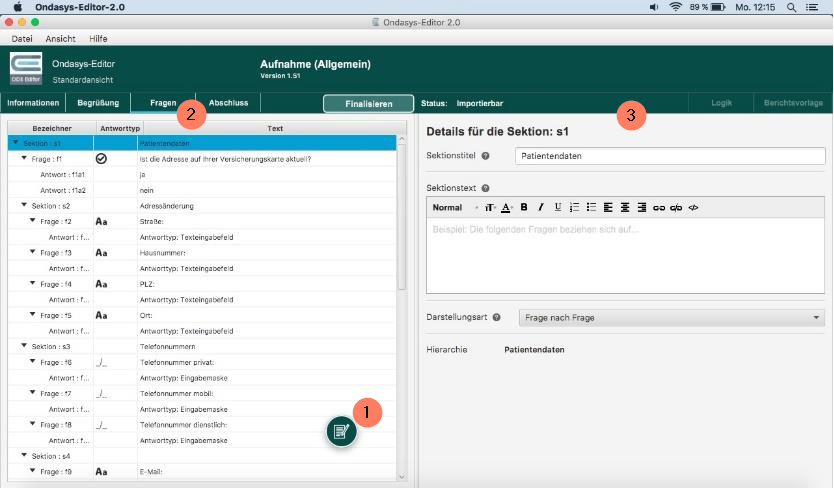Collapse Sektion s4 tree node
Viewport: 834px width, 490px height.
pos(24,455)
